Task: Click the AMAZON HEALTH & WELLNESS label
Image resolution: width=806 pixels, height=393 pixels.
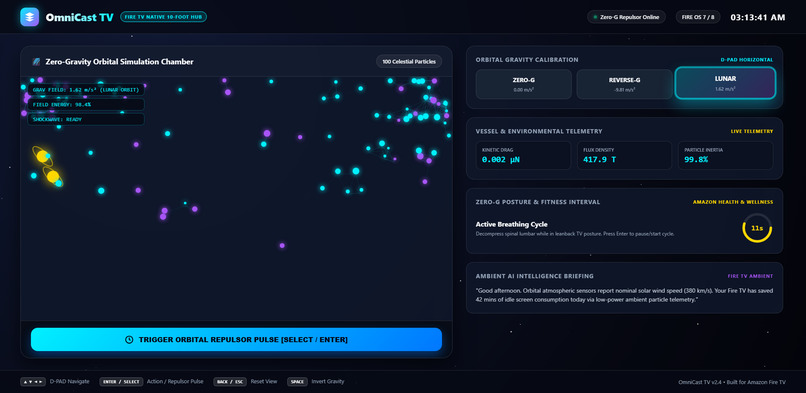Action: [x=732, y=202]
